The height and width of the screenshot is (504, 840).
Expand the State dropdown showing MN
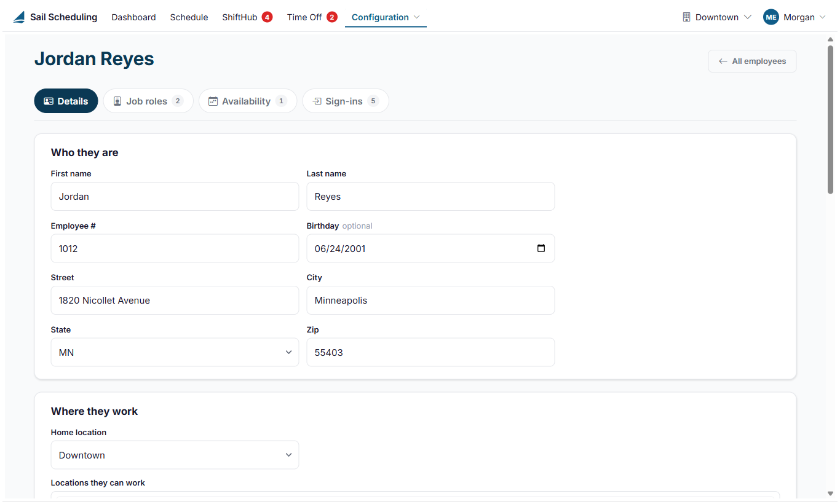(x=175, y=352)
